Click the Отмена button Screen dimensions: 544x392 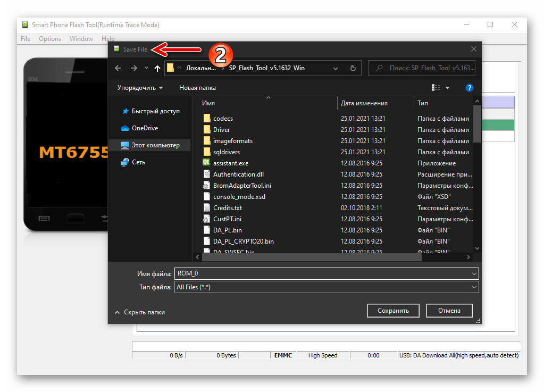pyautogui.click(x=449, y=311)
